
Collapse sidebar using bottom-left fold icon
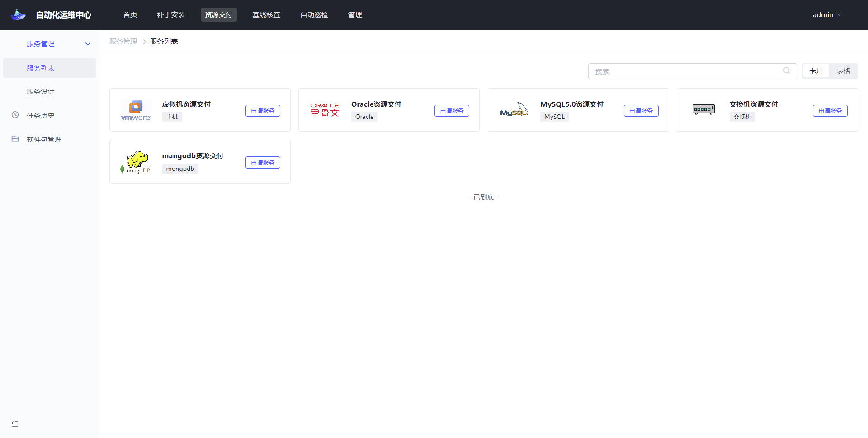click(x=15, y=424)
